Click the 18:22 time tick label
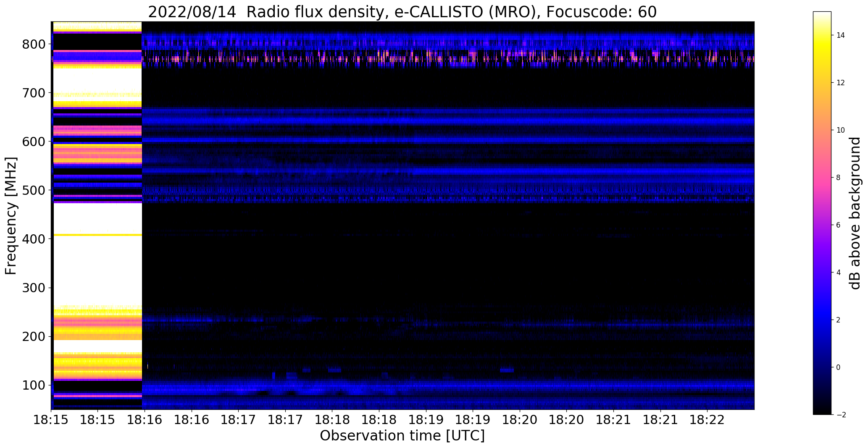Screen dimensions: 868x448 coord(707,420)
